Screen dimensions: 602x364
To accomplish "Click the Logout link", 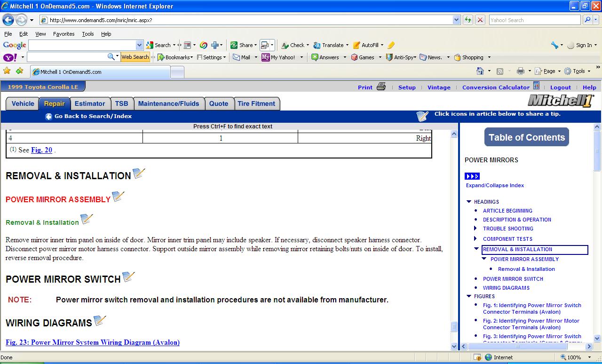I will [x=561, y=87].
